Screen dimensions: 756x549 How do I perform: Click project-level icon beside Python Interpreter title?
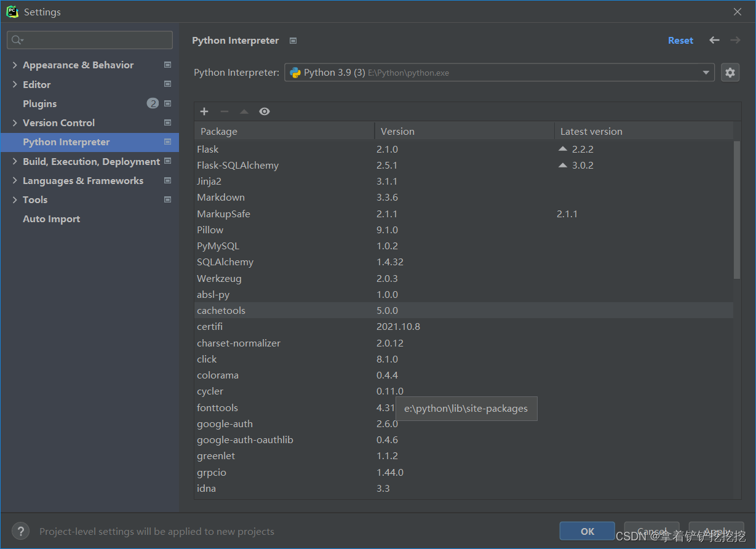[x=293, y=41]
